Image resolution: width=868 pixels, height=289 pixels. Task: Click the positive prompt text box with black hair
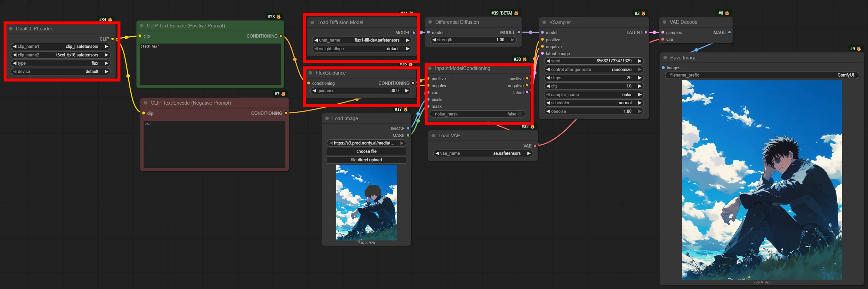pos(210,64)
